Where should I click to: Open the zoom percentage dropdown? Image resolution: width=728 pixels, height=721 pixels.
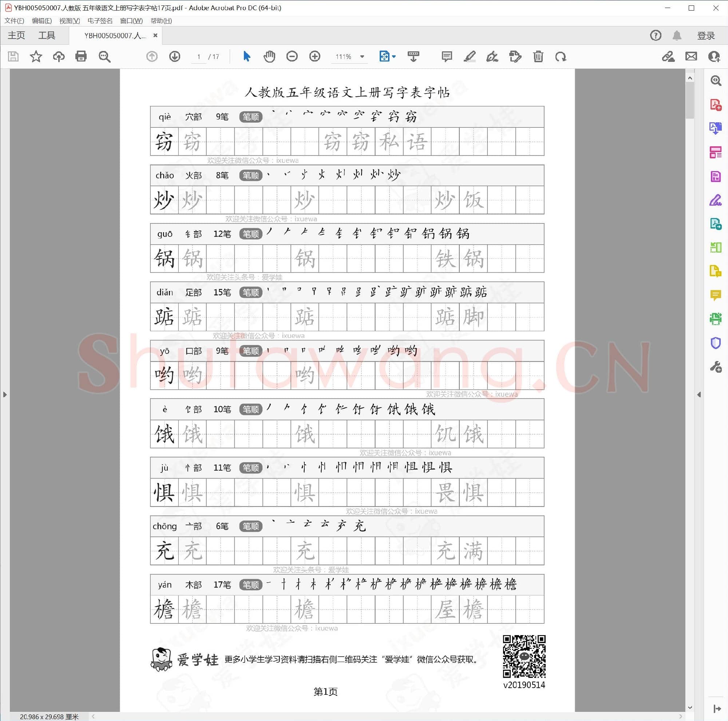(x=361, y=56)
